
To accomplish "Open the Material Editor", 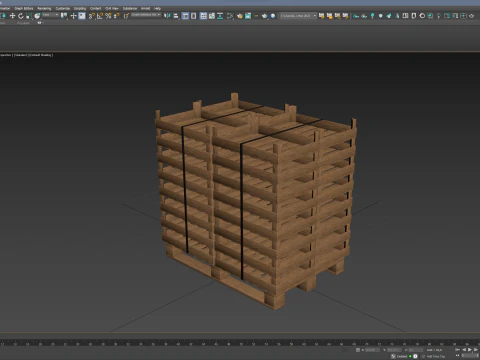I will [230, 16].
